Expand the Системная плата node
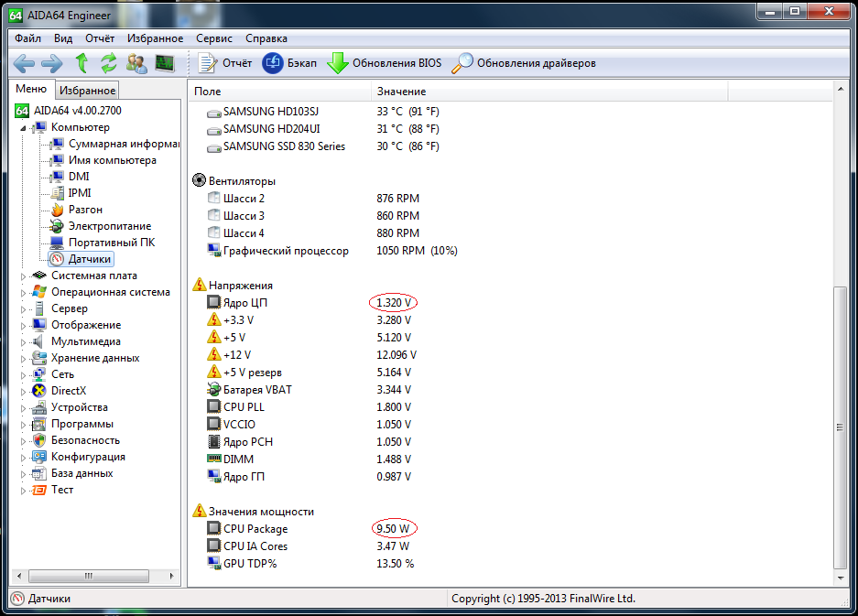The height and width of the screenshot is (616, 858). tap(23, 276)
